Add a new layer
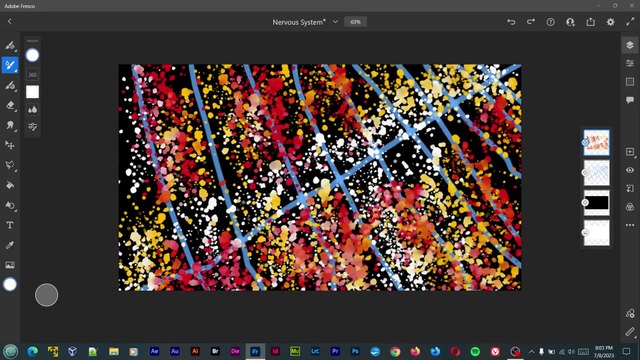 point(630,152)
